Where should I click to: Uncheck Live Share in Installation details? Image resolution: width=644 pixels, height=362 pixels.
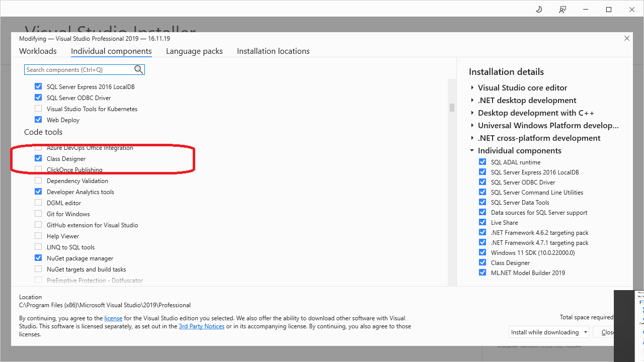482,222
